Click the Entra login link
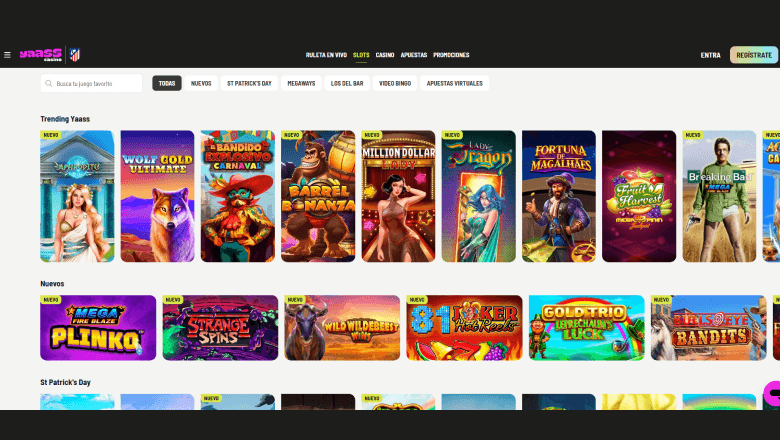The image size is (780, 440). (x=710, y=55)
